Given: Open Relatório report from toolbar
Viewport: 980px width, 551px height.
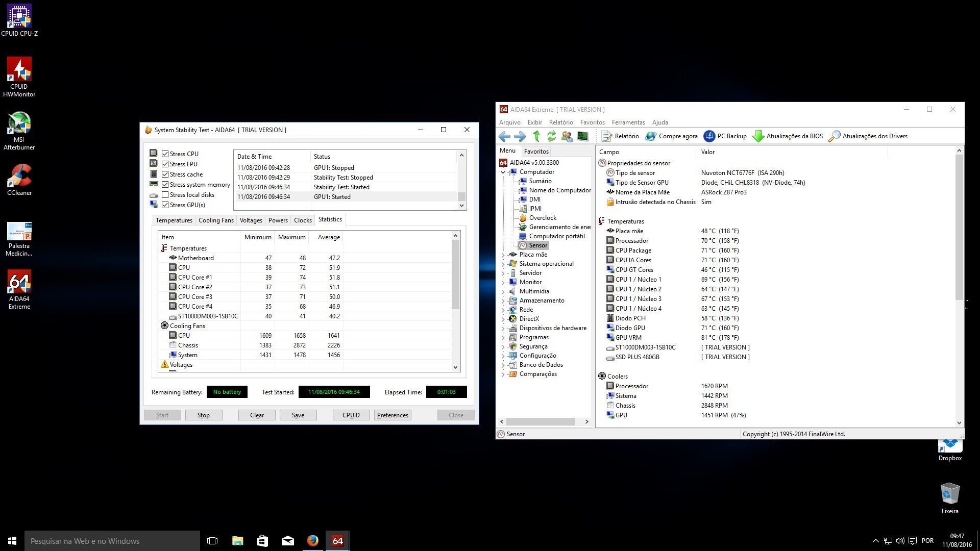Looking at the screenshot, I should [620, 136].
